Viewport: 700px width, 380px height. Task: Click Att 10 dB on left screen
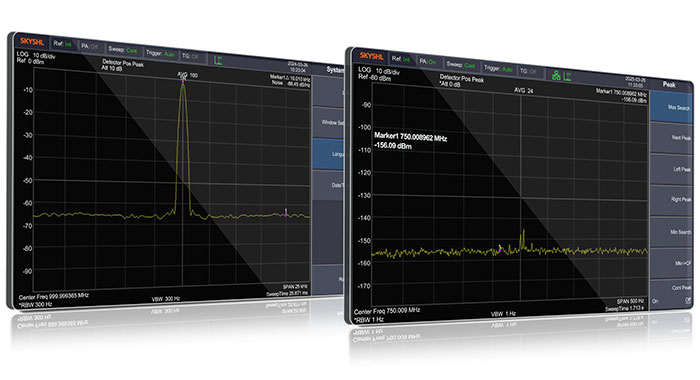coord(112,68)
